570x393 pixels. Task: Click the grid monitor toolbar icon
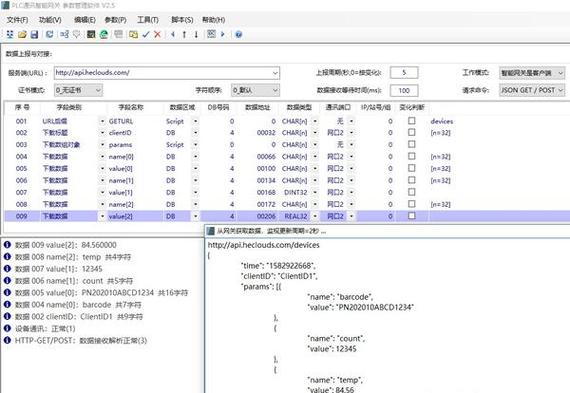(211, 34)
